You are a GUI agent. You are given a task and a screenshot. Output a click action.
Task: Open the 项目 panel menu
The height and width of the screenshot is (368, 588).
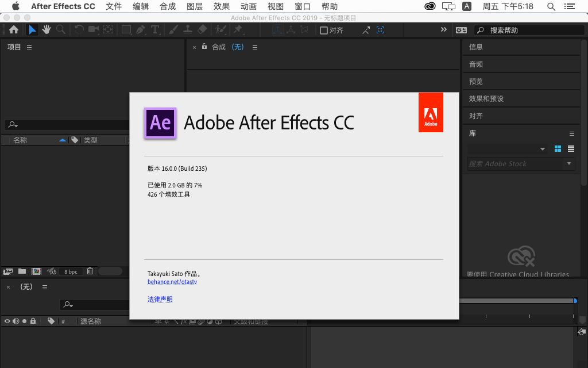point(29,47)
